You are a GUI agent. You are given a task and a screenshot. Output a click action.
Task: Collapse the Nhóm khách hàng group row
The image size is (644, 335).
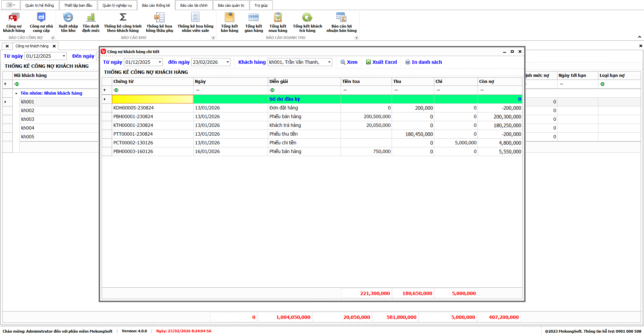pyautogui.click(x=16, y=93)
